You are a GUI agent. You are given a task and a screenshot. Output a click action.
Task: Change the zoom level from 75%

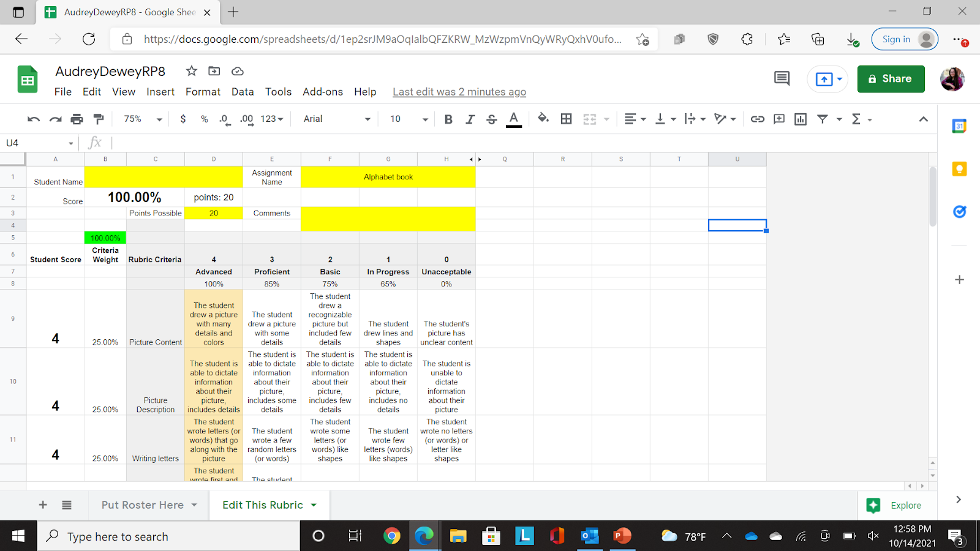point(143,119)
